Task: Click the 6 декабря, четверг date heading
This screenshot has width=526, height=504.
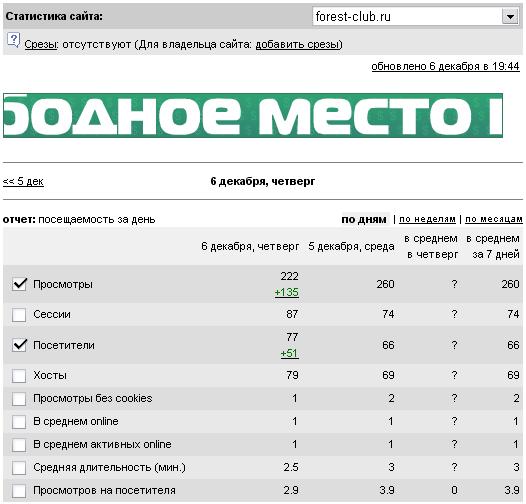Action: click(263, 182)
